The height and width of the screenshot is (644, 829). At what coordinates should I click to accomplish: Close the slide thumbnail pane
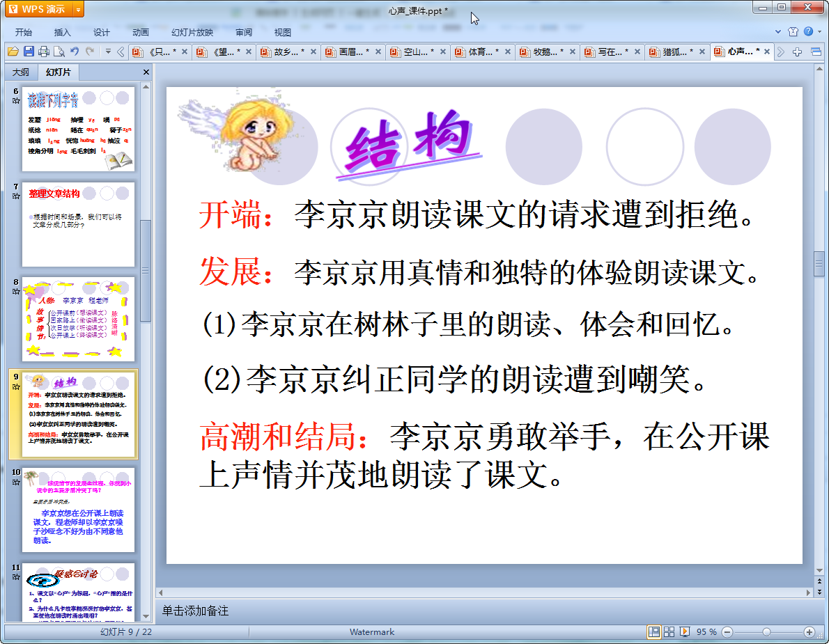coord(146,72)
